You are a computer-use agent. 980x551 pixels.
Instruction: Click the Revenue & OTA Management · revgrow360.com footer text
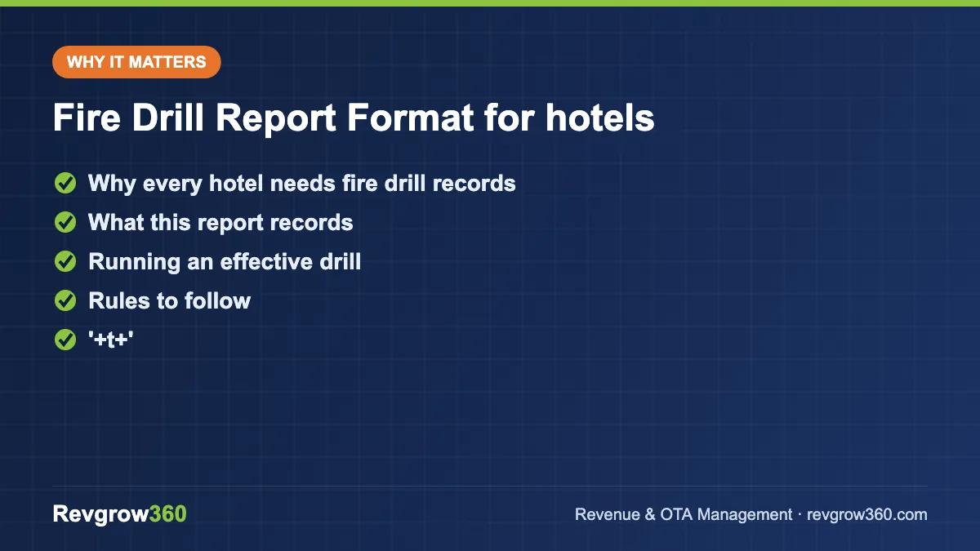(x=751, y=514)
